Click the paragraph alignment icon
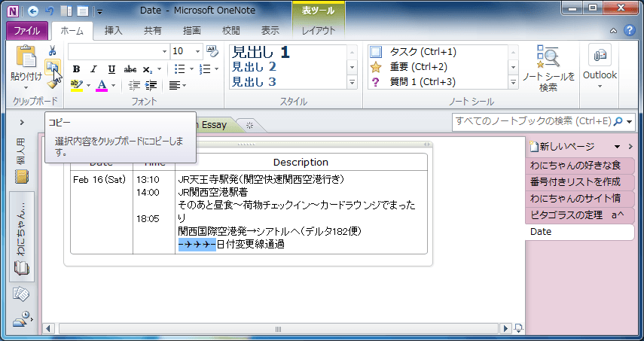The width and height of the screenshot is (644, 341). point(175,85)
